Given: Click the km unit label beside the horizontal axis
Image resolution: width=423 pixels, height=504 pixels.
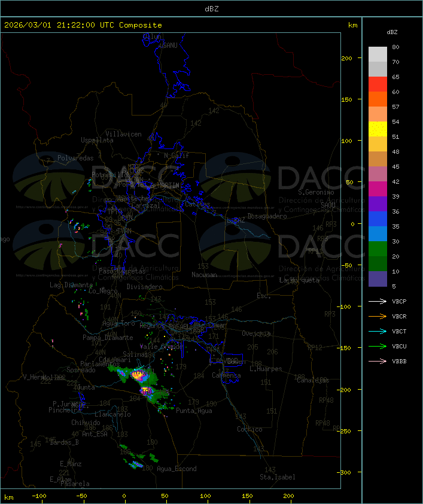Looking at the screenshot, I should (x=8, y=497).
